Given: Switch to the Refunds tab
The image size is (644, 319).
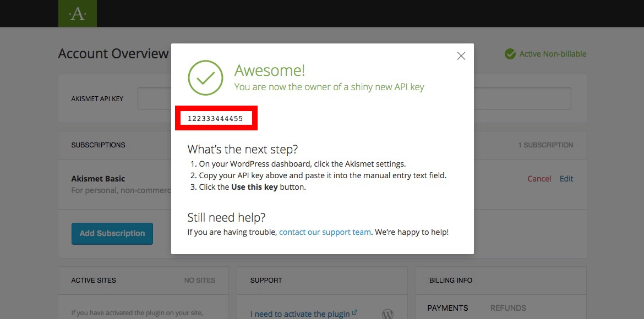Looking at the screenshot, I should coord(508,308).
